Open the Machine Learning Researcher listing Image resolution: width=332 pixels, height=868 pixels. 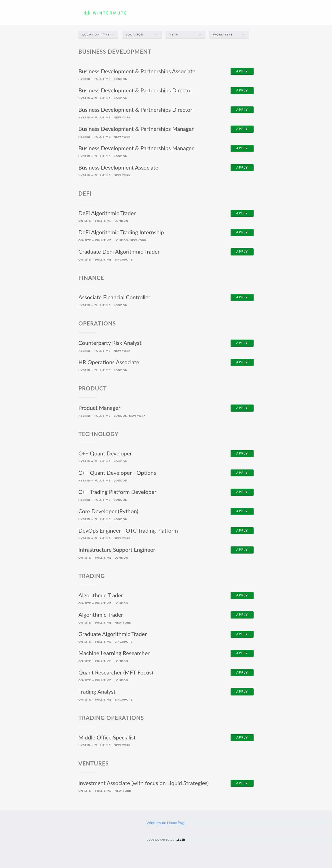[x=114, y=653]
